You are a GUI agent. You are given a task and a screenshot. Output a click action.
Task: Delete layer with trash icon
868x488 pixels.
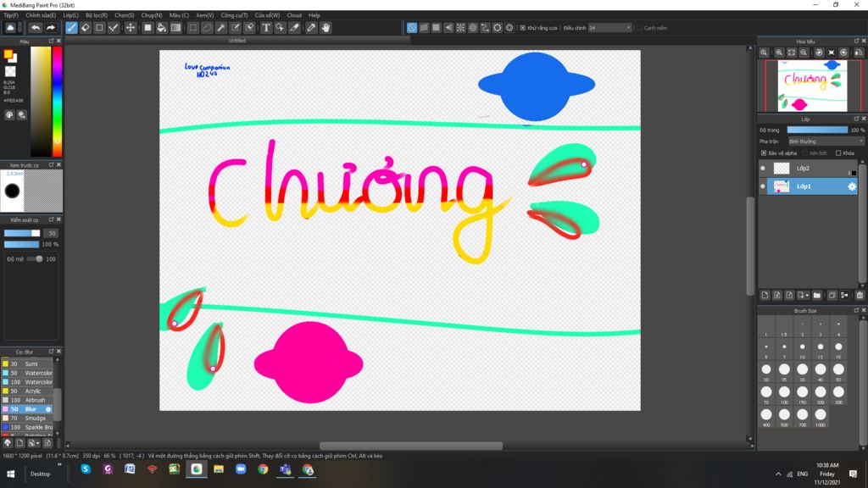click(x=860, y=296)
